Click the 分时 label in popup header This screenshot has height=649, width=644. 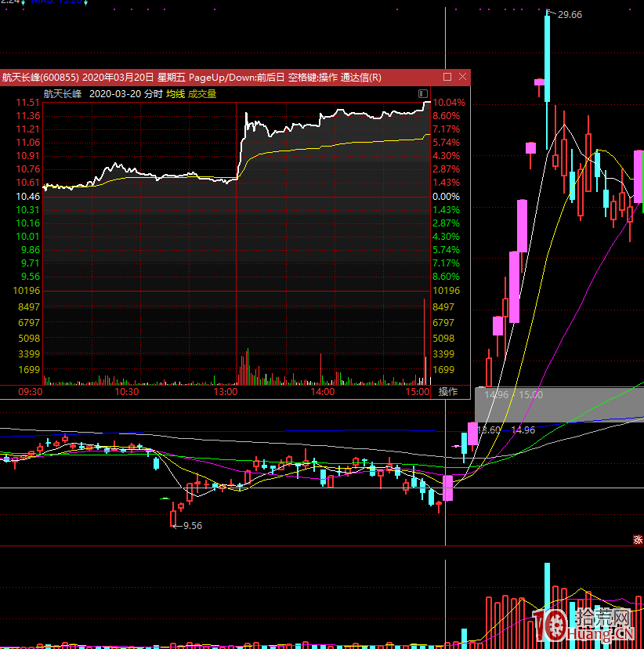point(154,94)
